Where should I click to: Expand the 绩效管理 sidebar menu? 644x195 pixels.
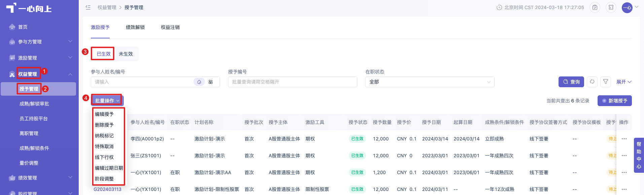click(70, 177)
